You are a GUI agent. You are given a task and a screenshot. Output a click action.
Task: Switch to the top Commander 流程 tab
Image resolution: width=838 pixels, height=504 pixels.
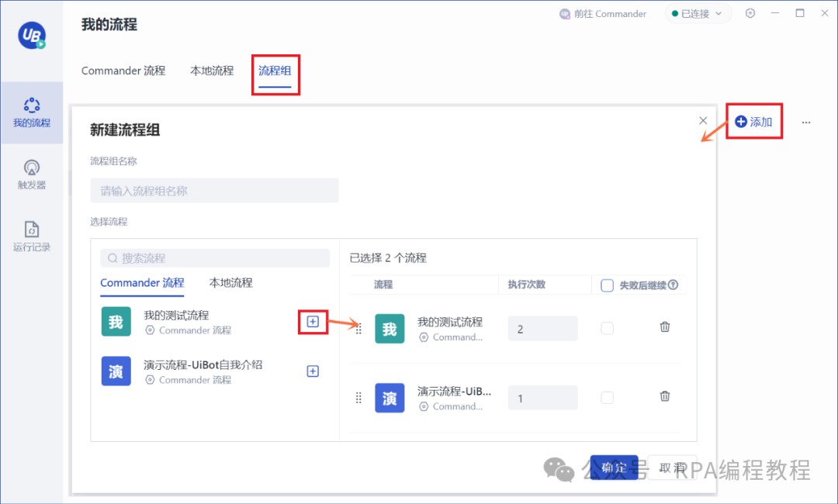point(123,71)
